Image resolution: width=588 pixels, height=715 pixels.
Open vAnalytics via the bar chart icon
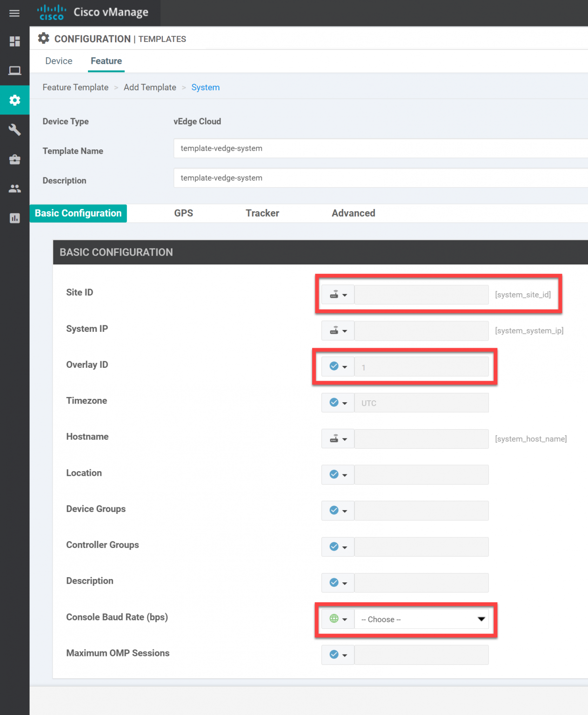[14, 218]
